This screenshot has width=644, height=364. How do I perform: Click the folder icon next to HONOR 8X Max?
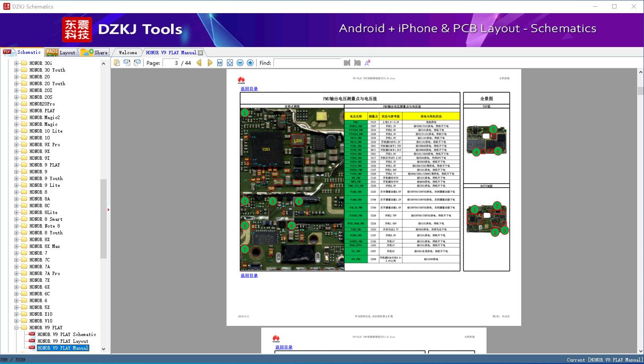[24, 246]
